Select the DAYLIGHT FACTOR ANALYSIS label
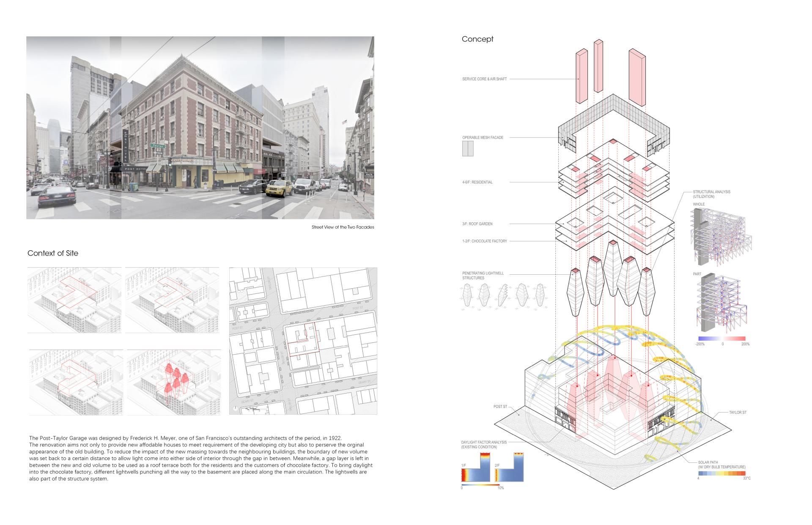The height and width of the screenshot is (525, 812). click(x=484, y=445)
